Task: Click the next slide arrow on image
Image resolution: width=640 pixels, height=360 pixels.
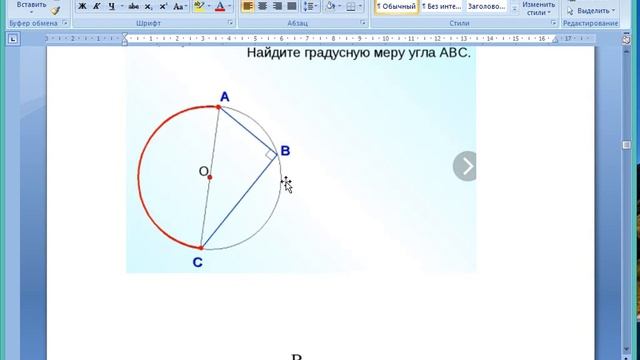Action: [x=465, y=166]
